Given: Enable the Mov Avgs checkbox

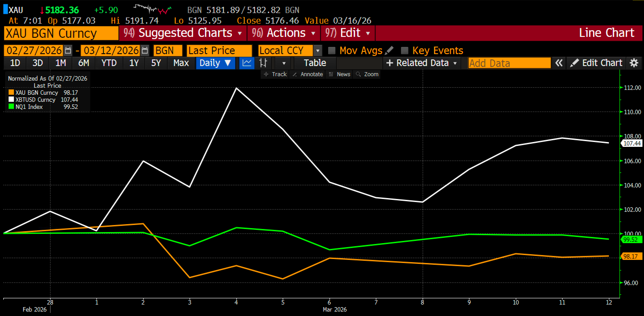Looking at the screenshot, I should click(x=331, y=51).
